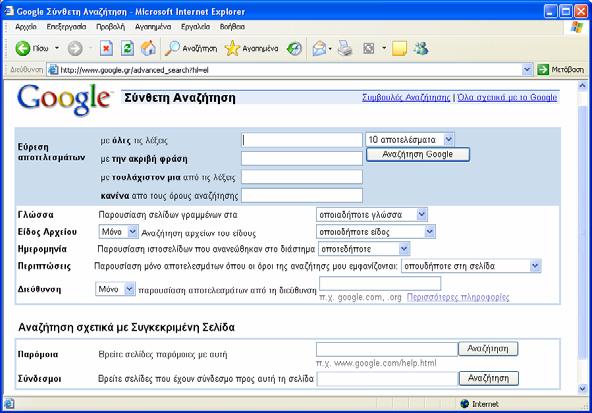Click the Αναζήτηση Google button

418,154
